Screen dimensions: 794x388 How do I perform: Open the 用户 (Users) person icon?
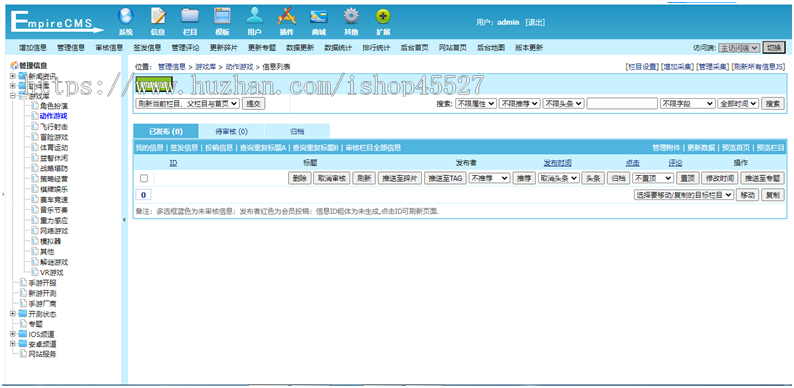pos(254,17)
